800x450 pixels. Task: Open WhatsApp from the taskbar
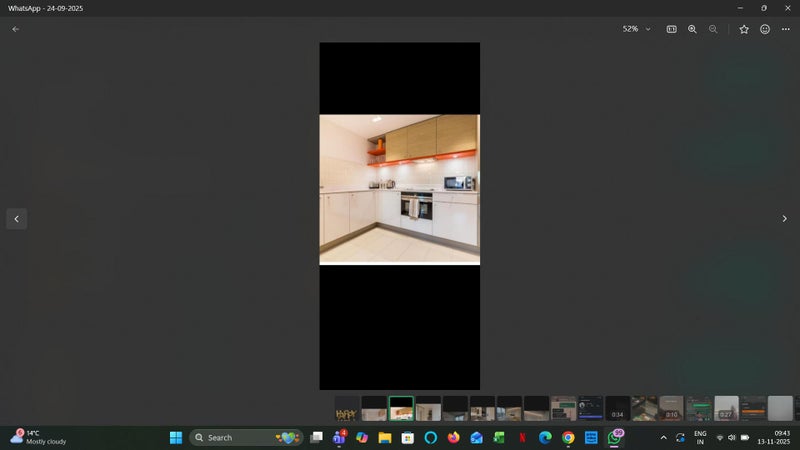(x=615, y=438)
